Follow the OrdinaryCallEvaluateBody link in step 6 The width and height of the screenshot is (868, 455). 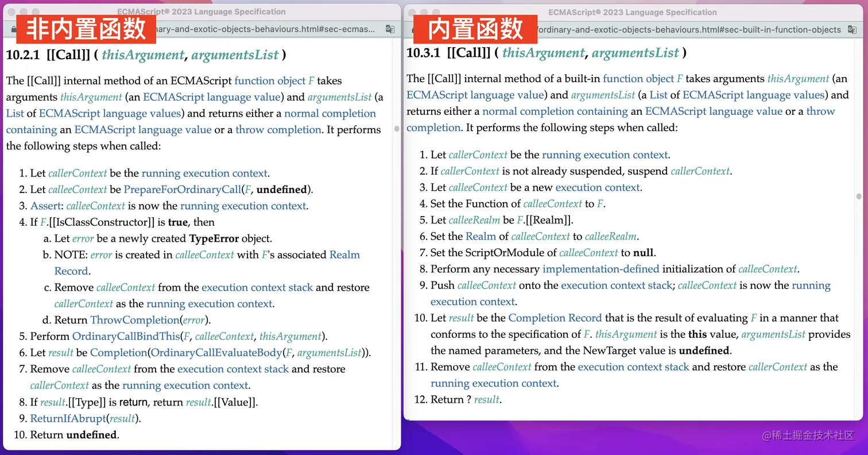click(216, 353)
